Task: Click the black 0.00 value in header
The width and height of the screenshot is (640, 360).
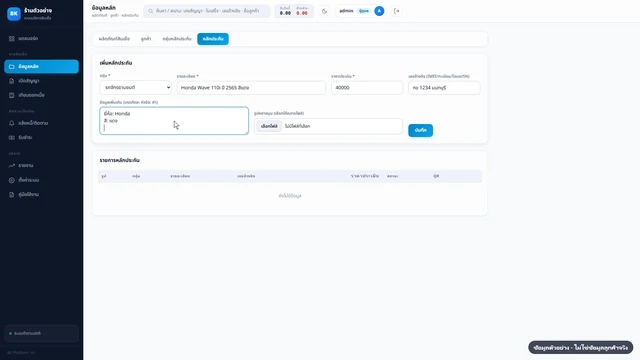Action: pyautogui.click(x=285, y=13)
